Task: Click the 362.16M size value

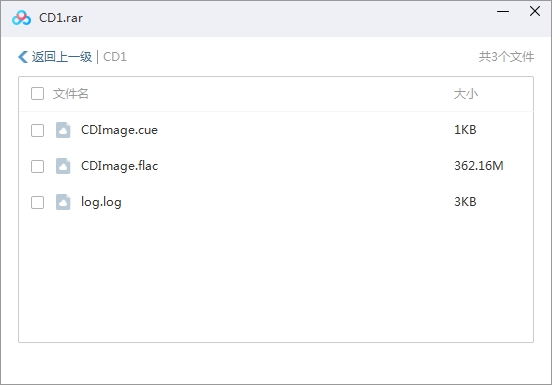Action: 479,166
